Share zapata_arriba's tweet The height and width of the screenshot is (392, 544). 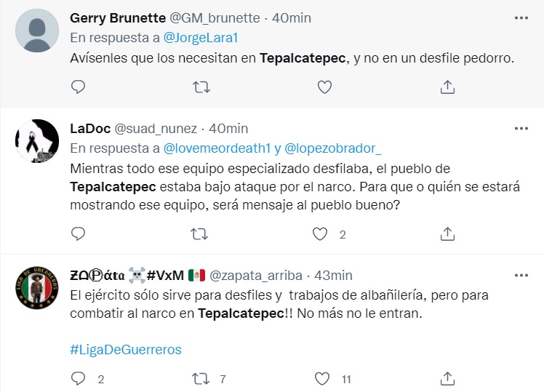point(448,379)
